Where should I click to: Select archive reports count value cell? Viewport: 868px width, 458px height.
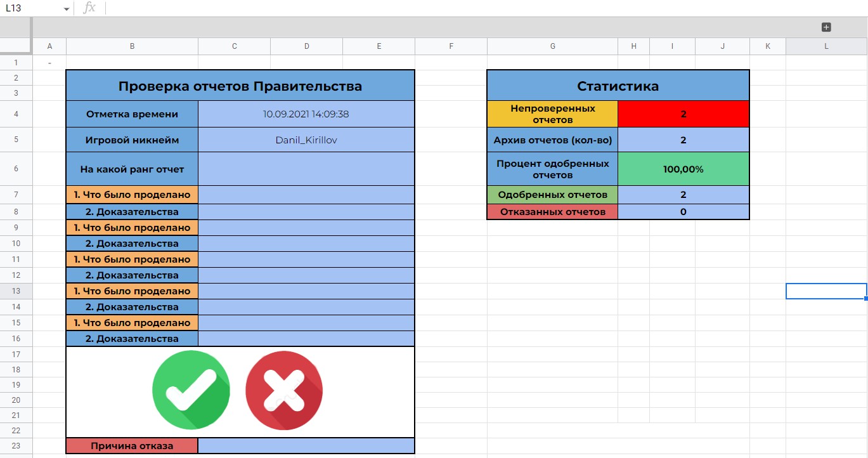coord(683,140)
